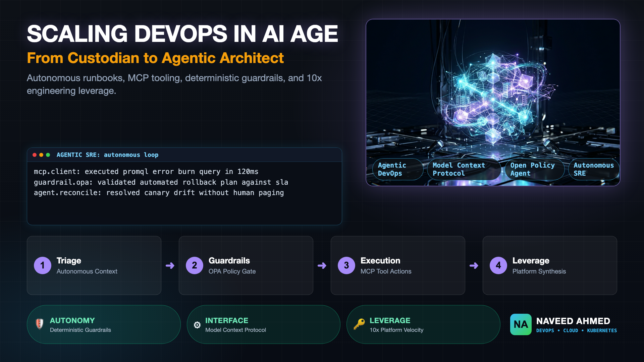Click the green dot in the terminal header
644x362 pixels.
[48, 155]
